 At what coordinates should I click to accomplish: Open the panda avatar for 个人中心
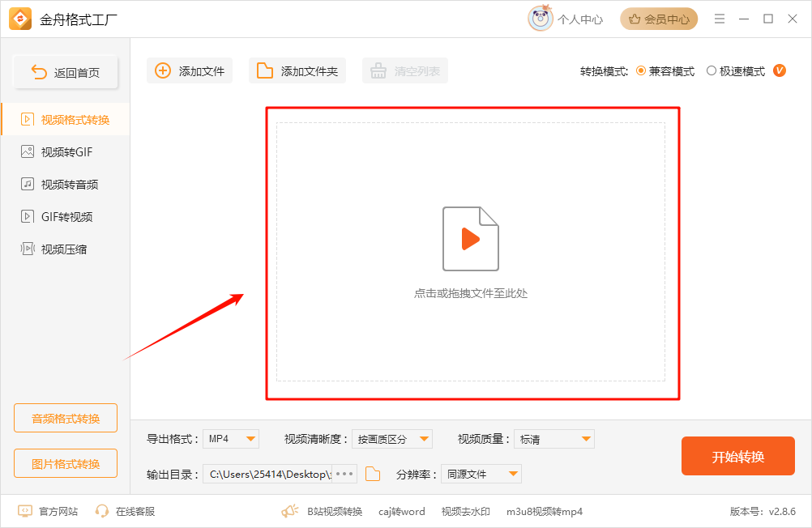tap(541, 19)
